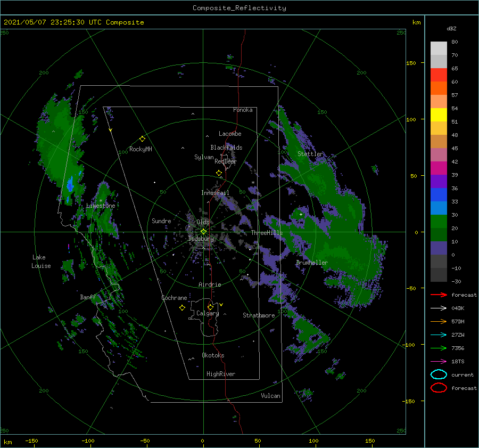Click the bright blue swatch between 36 and 33
This screenshot has height=448, width=479.
(x=439, y=195)
